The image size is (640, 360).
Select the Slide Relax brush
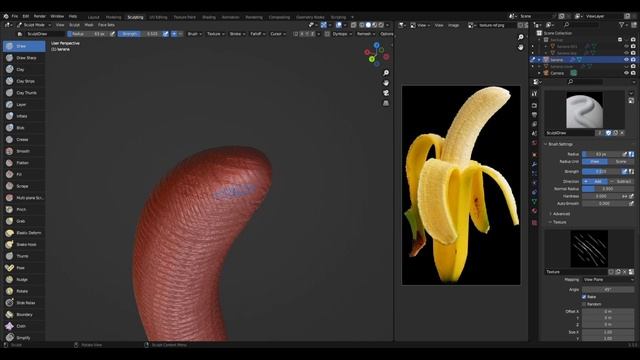tap(24, 303)
